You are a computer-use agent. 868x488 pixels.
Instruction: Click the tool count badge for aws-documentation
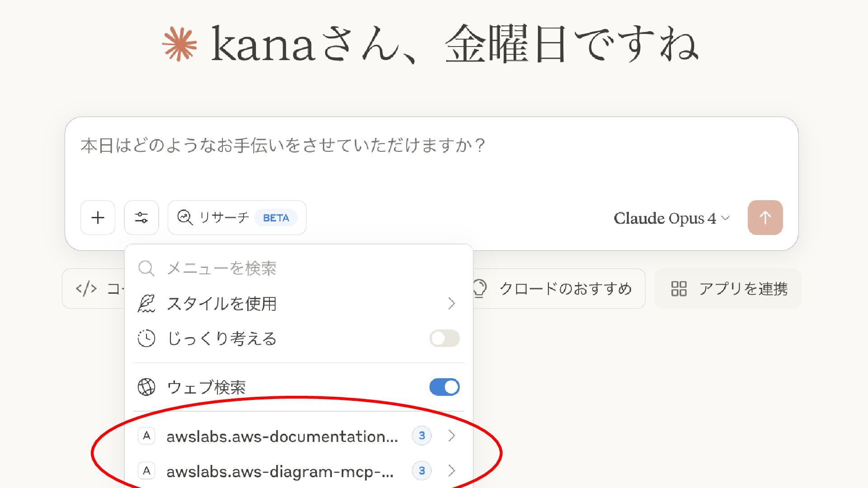(x=421, y=436)
